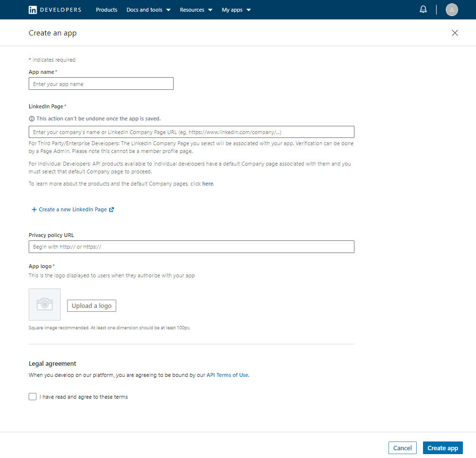
Task: Focus the App name input field
Action: tap(101, 84)
